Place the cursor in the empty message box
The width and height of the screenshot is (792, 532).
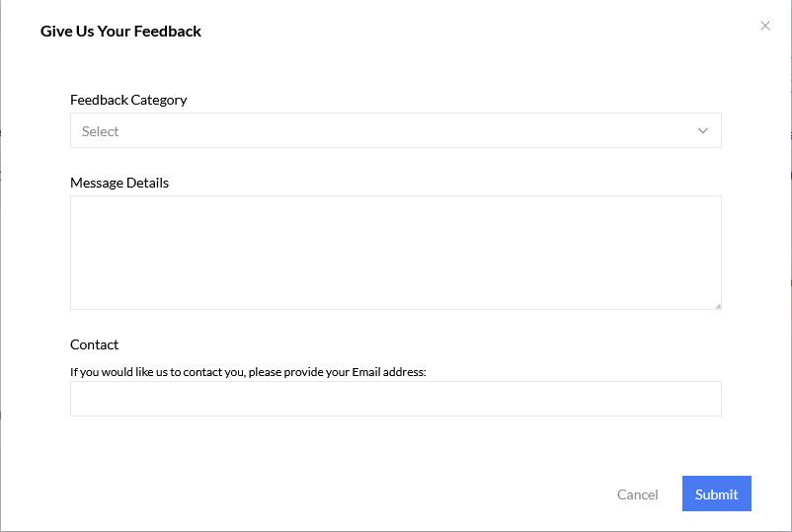pyautogui.click(x=395, y=252)
